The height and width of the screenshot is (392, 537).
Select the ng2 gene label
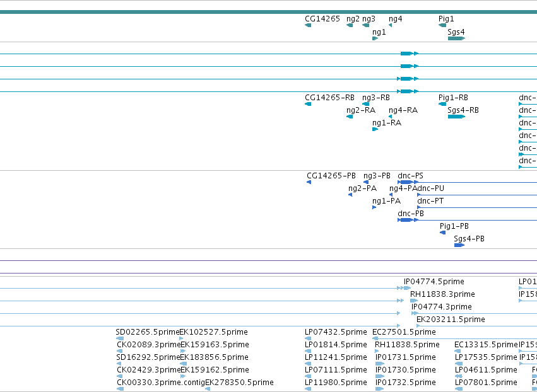[353, 19]
